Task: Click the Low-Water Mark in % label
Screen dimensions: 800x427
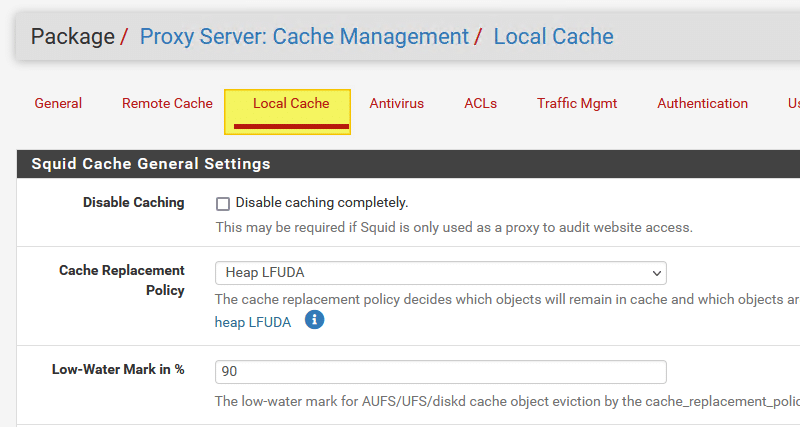Action: (118, 369)
